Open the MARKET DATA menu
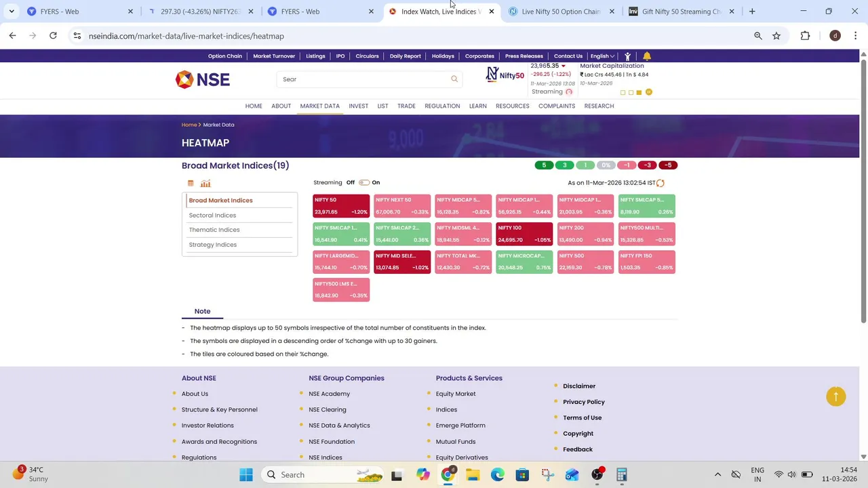Screen dimensions: 868x488 (x=320, y=106)
